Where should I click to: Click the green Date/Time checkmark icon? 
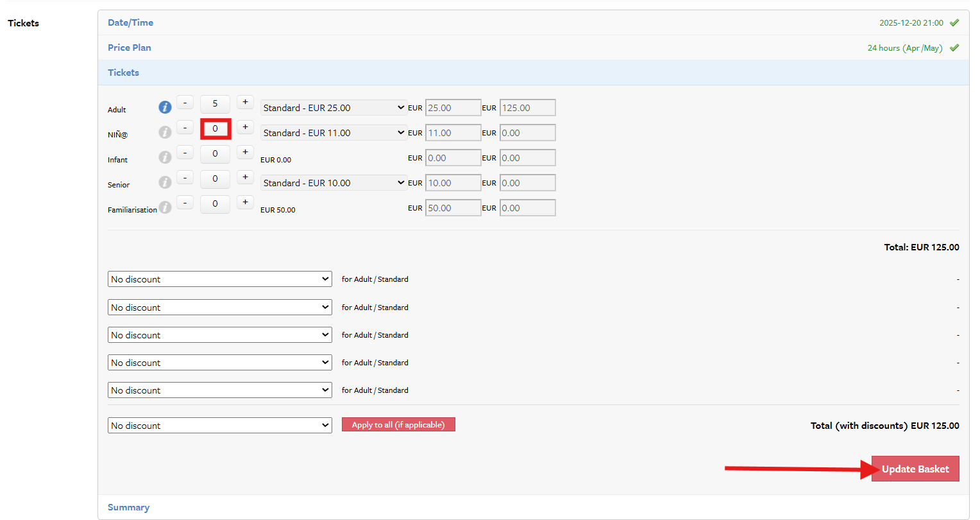tap(954, 22)
